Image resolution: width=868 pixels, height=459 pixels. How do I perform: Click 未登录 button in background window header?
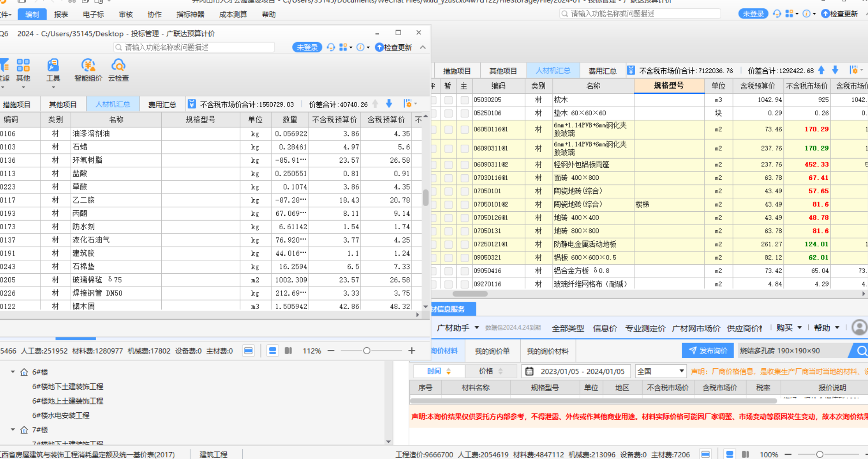[x=753, y=14]
